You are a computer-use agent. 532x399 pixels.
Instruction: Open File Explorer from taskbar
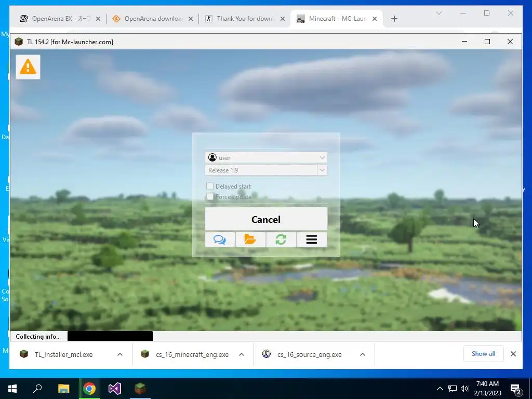coord(63,389)
